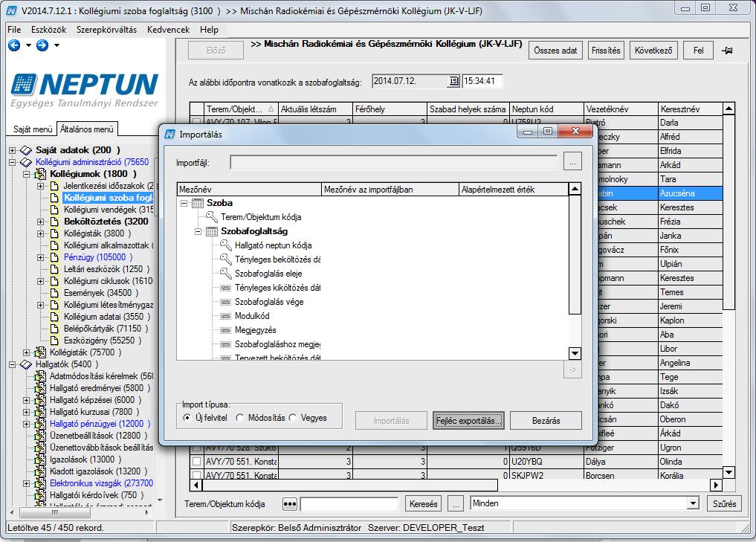
Task: Click the Hallgatók book icon
Action: pos(26,364)
